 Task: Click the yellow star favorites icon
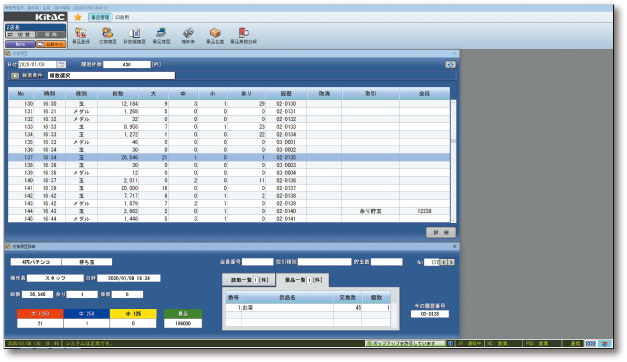pos(78,17)
